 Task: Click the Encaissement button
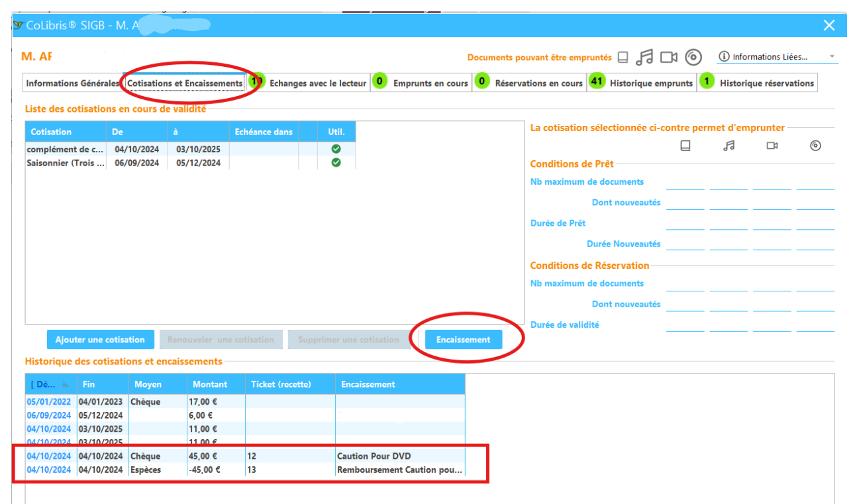(x=464, y=340)
